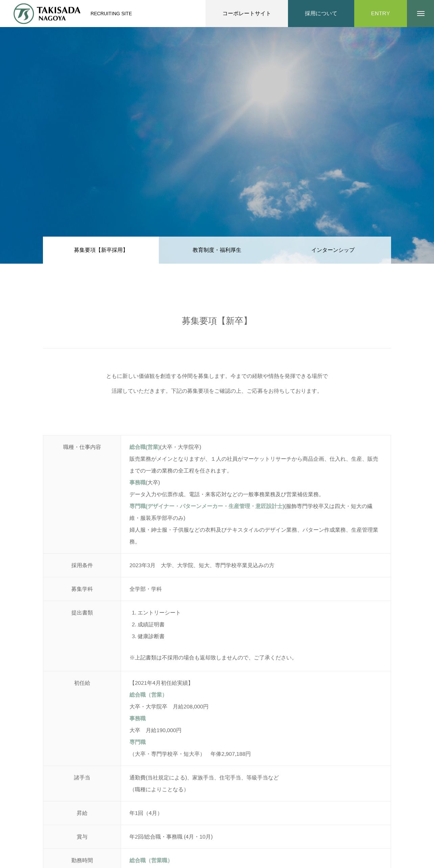Click list item 3. 健康診断書
This screenshot has height=868, width=434.
148,636
